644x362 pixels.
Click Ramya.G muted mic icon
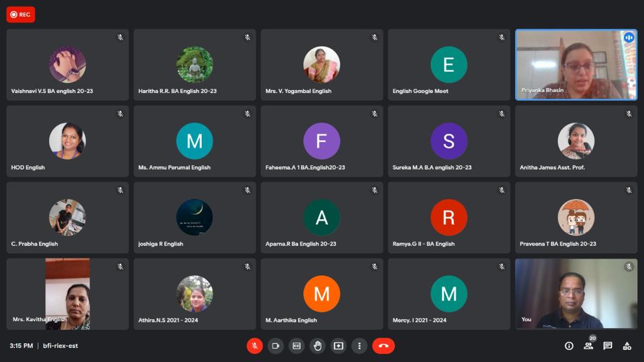[502, 190]
